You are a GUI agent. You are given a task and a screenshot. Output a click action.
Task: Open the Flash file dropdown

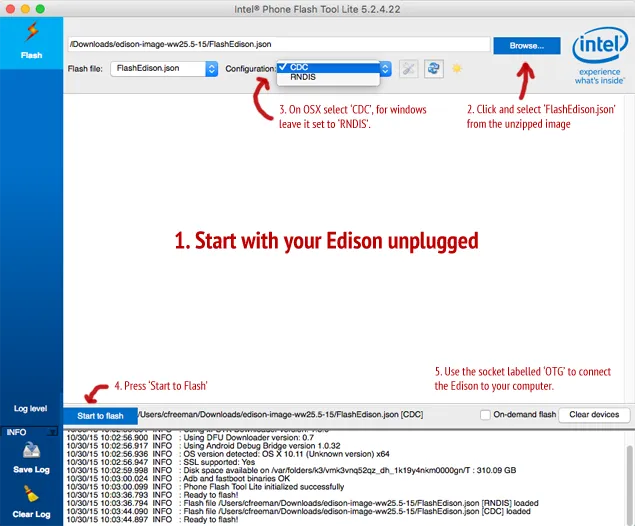[x=164, y=68]
